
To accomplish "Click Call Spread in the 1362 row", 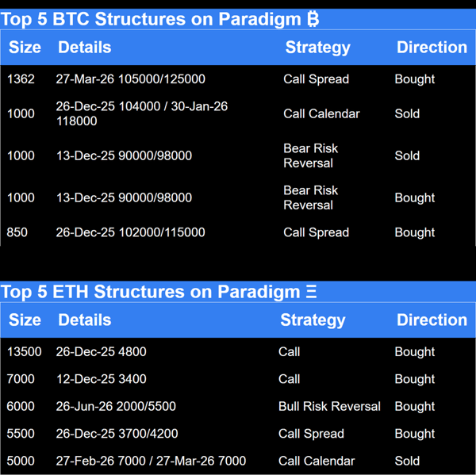I will pos(317,79).
